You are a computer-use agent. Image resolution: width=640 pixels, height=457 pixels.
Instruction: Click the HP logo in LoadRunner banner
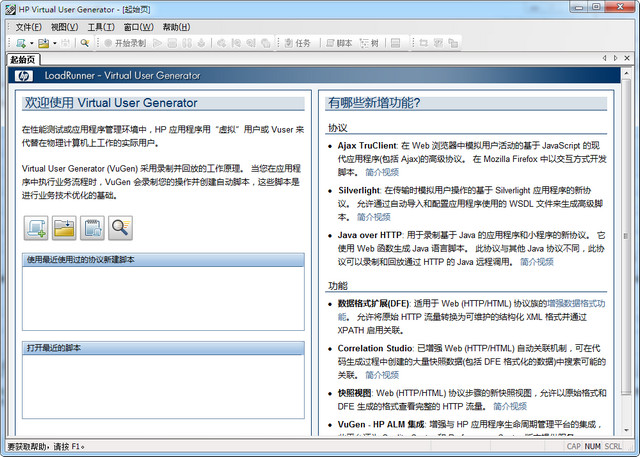(x=24, y=75)
